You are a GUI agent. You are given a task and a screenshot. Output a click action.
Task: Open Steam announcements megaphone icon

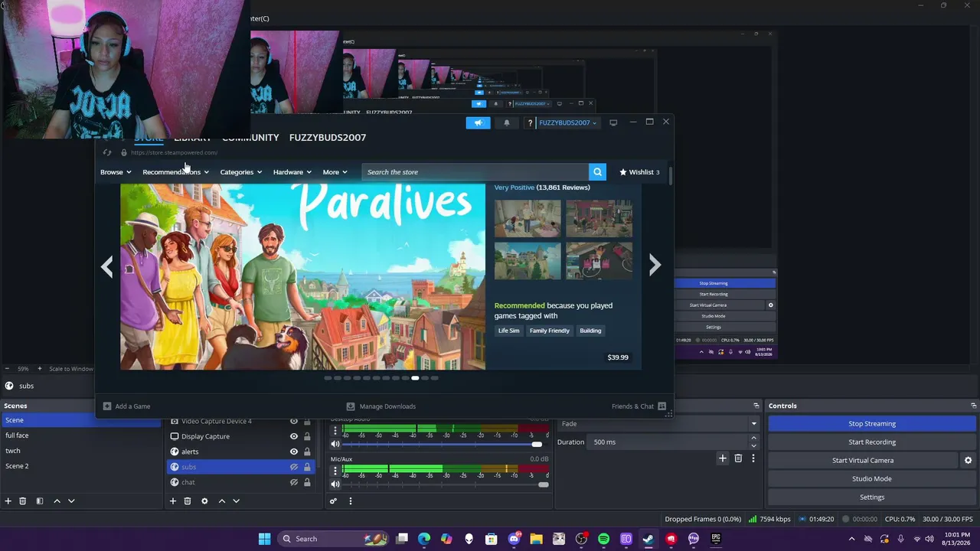pyautogui.click(x=478, y=122)
